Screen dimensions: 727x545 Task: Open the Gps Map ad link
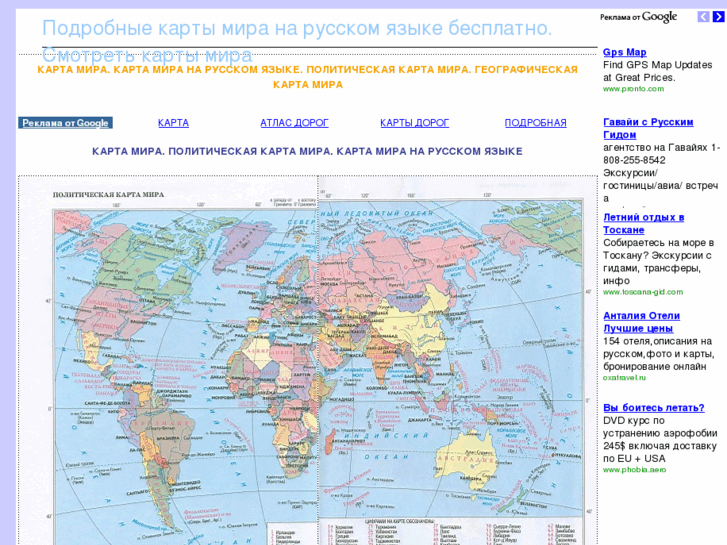[625, 52]
